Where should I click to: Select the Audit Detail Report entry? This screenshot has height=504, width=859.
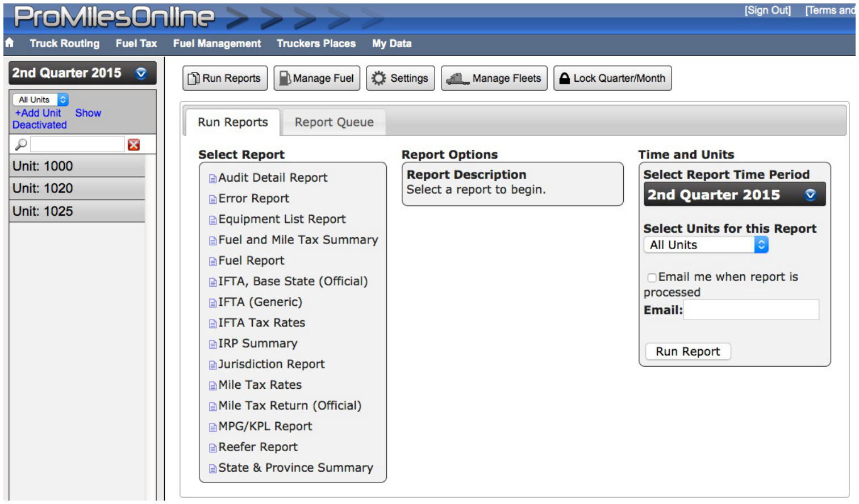pyautogui.click(x=273, y=178)
